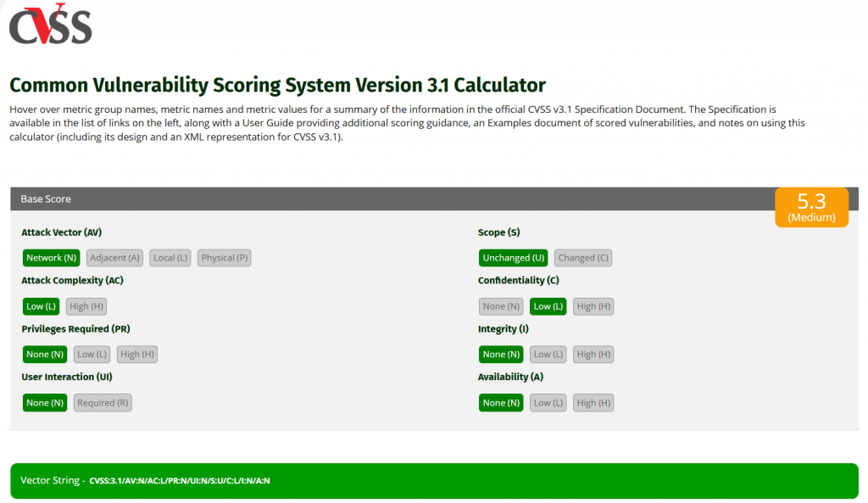Select Physical (P) attack vector
868x503 pixels.
tap(224, 258)
